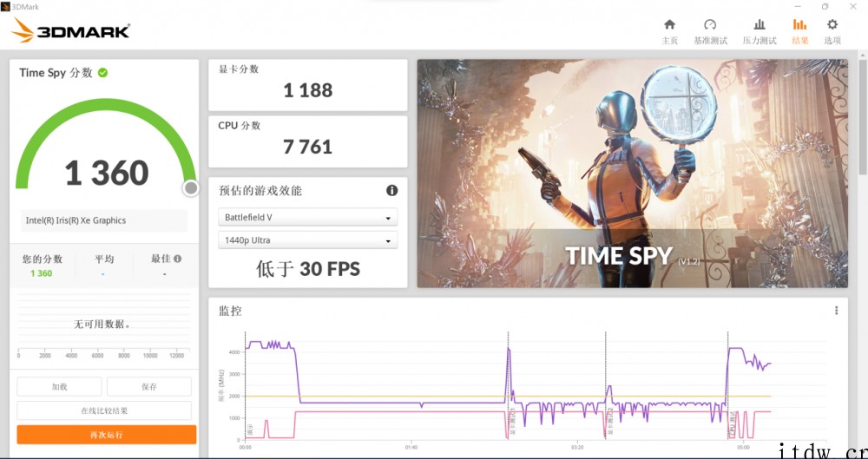868x459 pixels.
Task: Open 基准测试 benchmarks gauge icon
Action: click(x=710, y=25)
